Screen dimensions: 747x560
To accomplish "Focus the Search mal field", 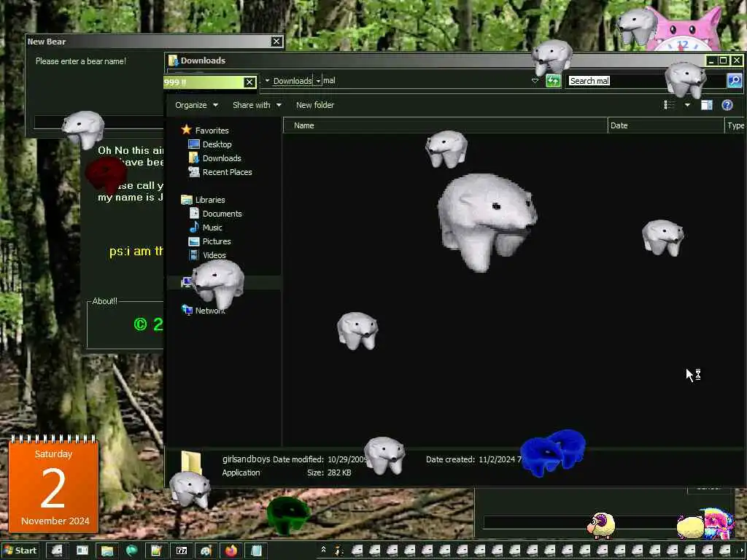I will pos(646,81).
